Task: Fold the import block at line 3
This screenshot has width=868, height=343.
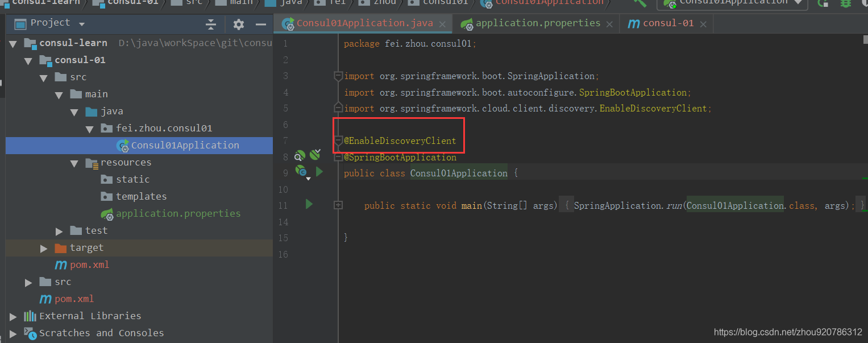Action: [338, 76]
